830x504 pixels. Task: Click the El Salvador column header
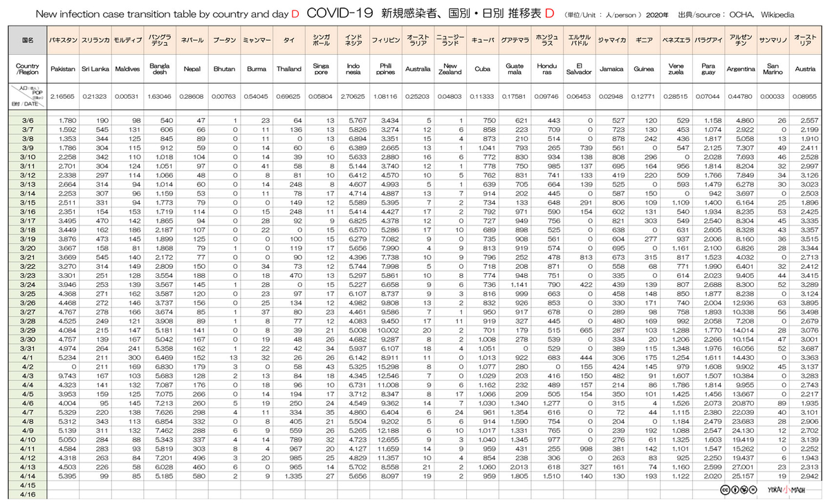click(578, 69)
